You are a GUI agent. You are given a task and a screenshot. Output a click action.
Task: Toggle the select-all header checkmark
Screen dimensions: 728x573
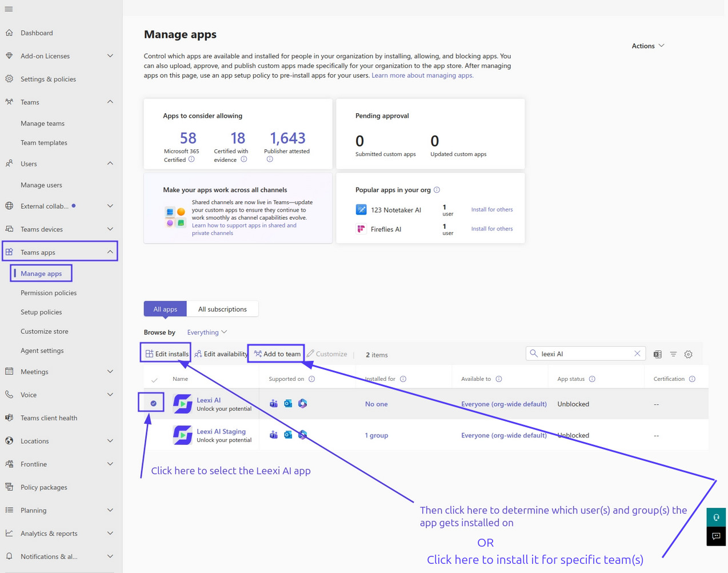point(154,380)
